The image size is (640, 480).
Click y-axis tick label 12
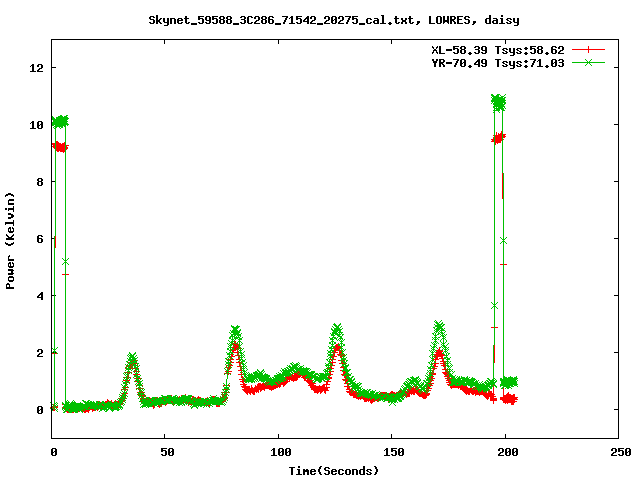click(36, 68)
